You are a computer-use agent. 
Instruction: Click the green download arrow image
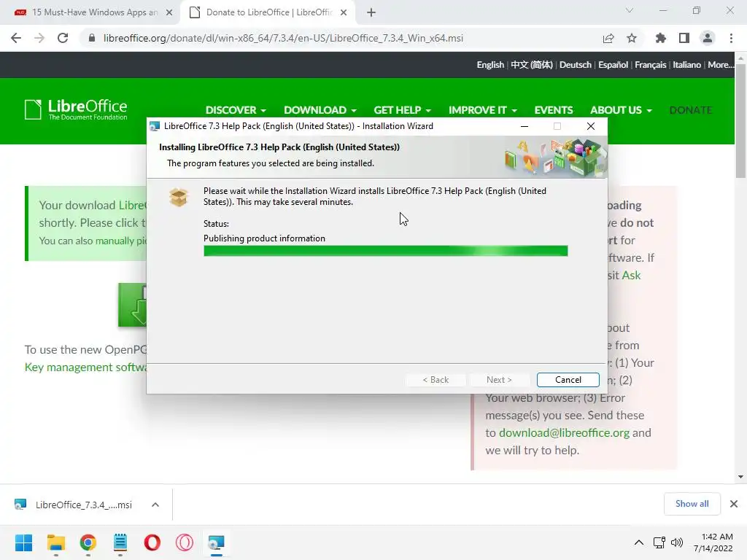pos(133,305)
